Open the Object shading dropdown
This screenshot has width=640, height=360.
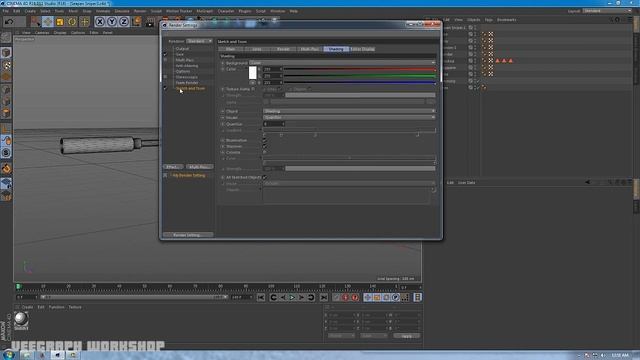349,111
